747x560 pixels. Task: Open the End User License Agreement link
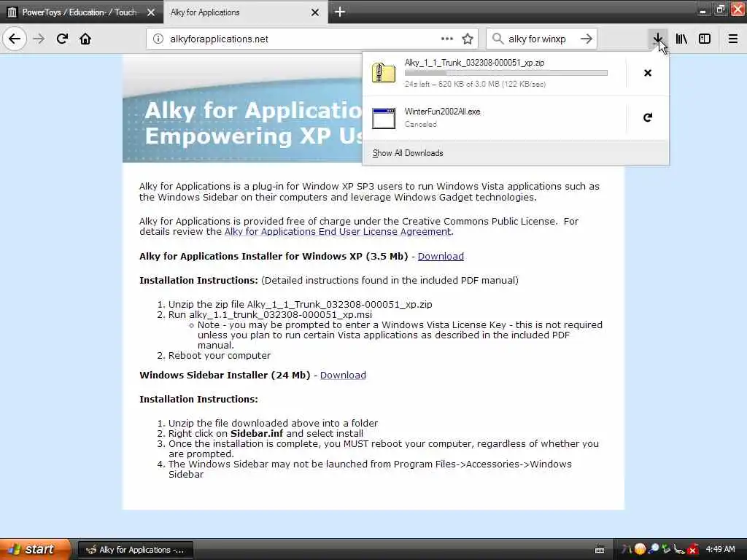pos(338,231)
